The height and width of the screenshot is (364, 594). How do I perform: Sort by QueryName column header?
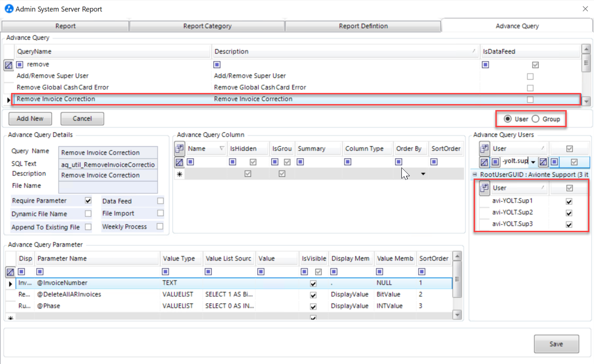pyautogui.click(x=113, y=51)
